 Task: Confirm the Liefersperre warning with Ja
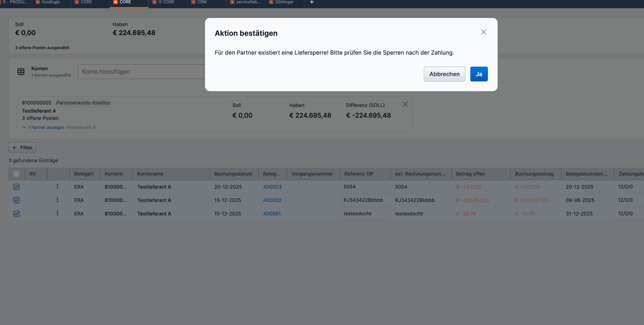click(x=478, y=74)
